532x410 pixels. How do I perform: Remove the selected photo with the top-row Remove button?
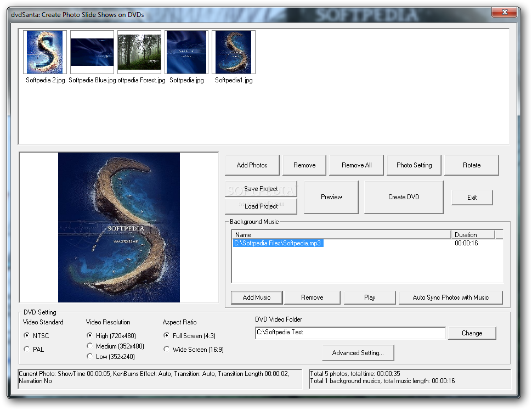point(304,165)
